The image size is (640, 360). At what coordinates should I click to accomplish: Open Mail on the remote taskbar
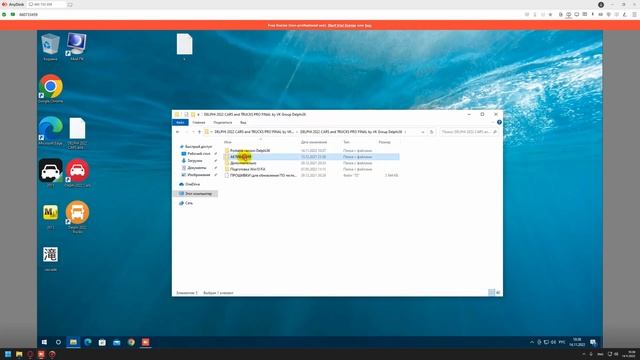(x=117, y=342)
